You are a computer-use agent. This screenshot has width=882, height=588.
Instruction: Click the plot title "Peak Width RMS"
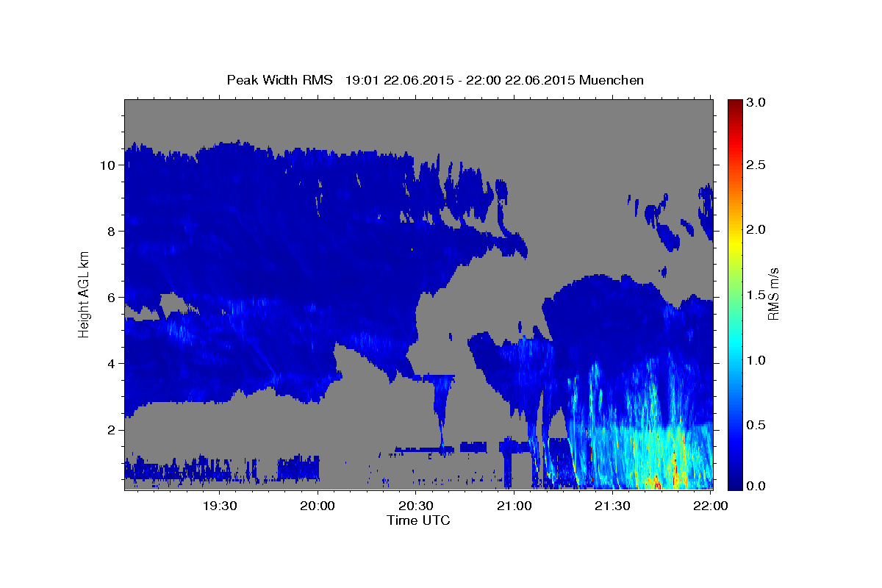pos(279,79)
